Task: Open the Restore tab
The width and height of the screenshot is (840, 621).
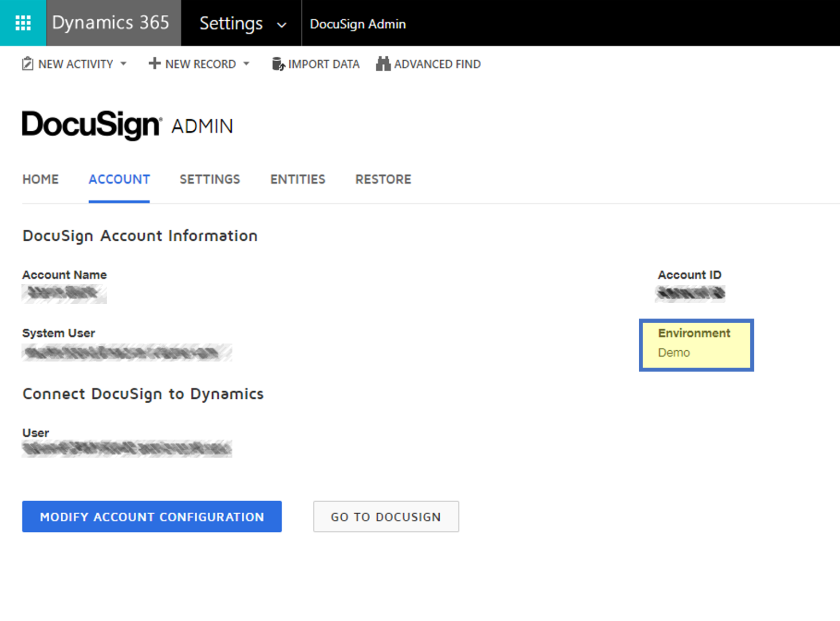Action: (383, 179)
